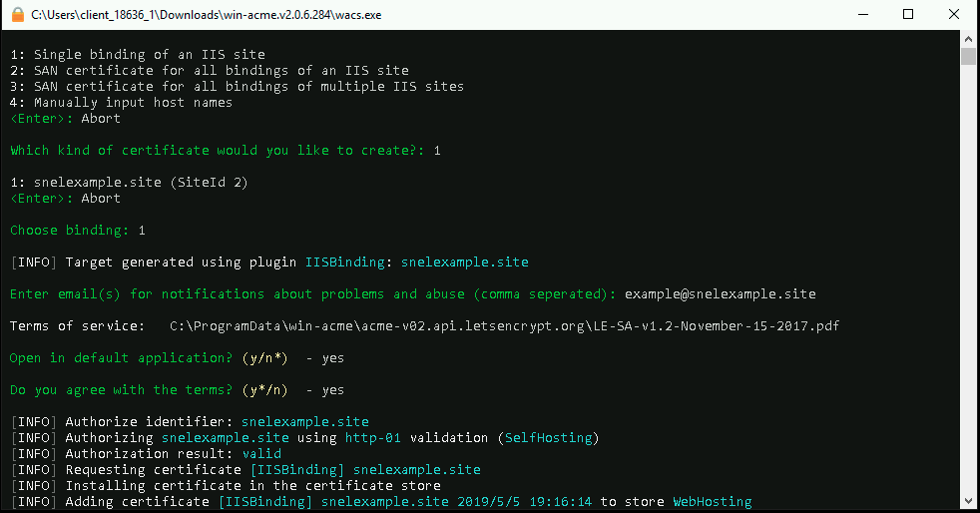Viewport: 980px width, 513px height.
Task: Click 'Do you agree with the terms?' prompt
Action: pos(121,390)
